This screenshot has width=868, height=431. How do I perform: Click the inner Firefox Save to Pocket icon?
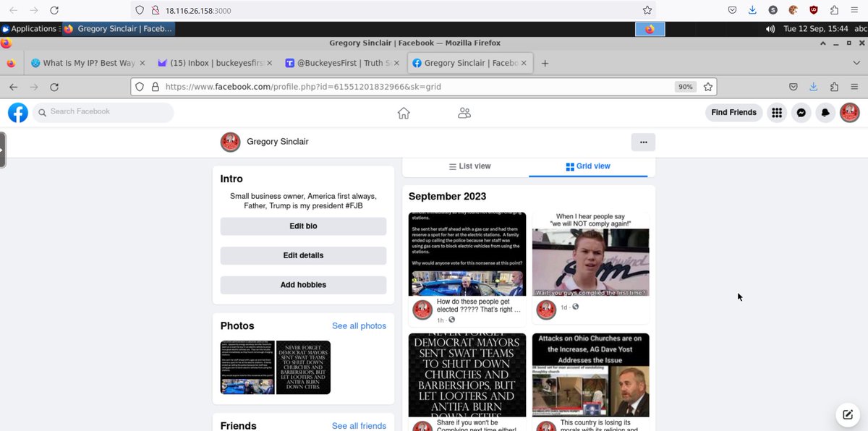tap(793, 87)
